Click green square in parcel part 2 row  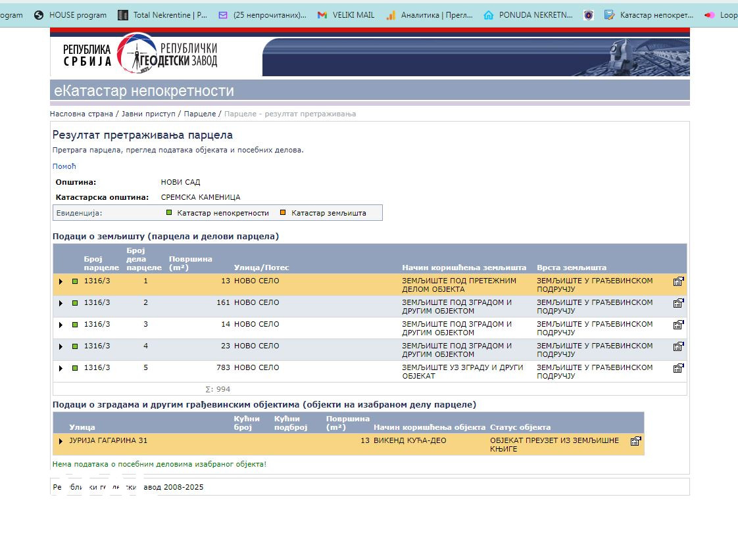(x=75, y=303)
